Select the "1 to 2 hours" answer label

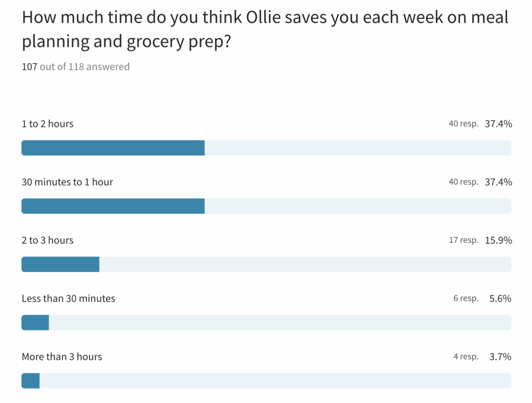(x=47, y=124)
